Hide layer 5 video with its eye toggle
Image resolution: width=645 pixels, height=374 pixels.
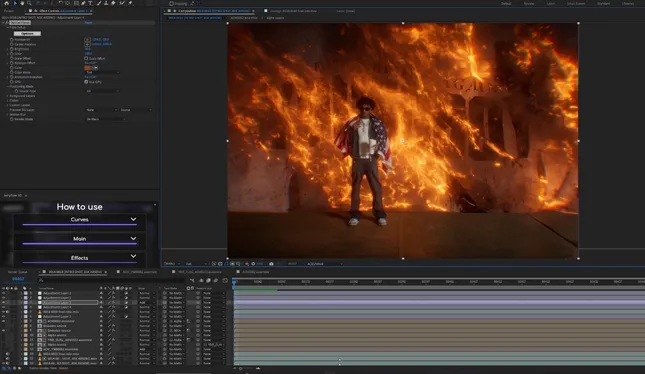tap(3, 312)
